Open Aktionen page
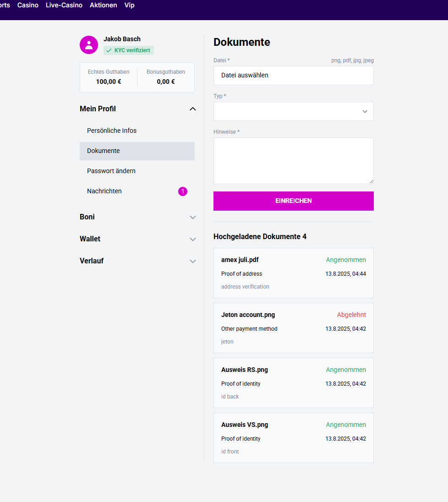The width and height of the screenshot is (448, 502). (103, 5)
